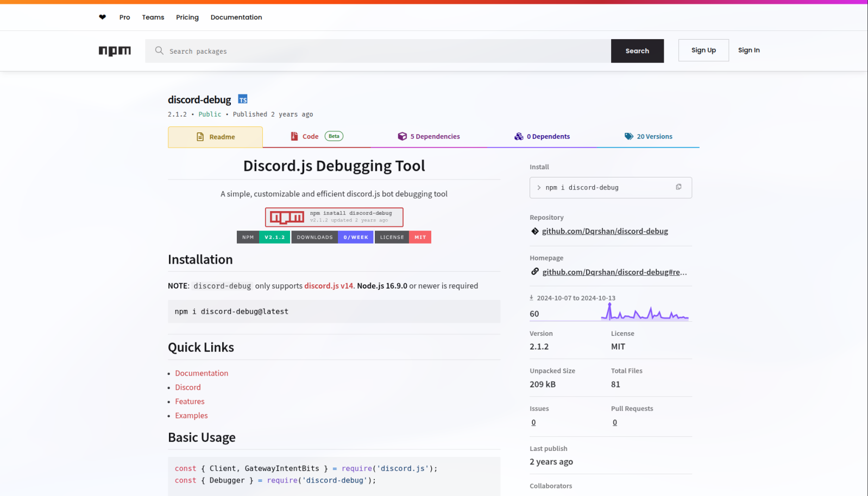Open the Pull Requests count link
This screenshot has width=868, height=496.
tap(615, 422)
